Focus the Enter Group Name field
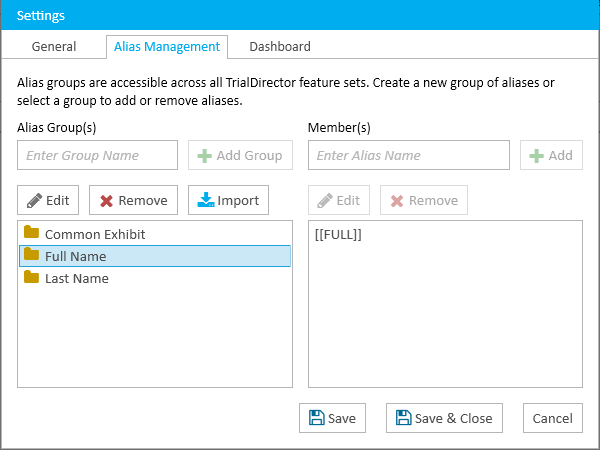 [97, 155]
